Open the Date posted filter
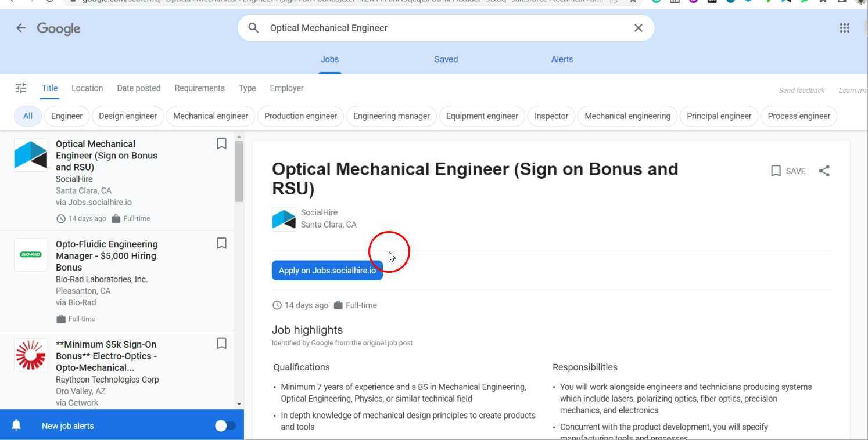Image resolution: width=868 pixels, height=440 pixels. tap(139, 88)
